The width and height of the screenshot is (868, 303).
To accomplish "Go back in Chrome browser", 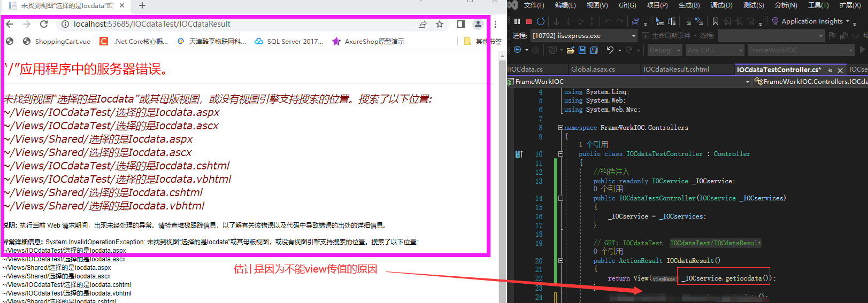I will pyautogui.click(x=10, y=24).
